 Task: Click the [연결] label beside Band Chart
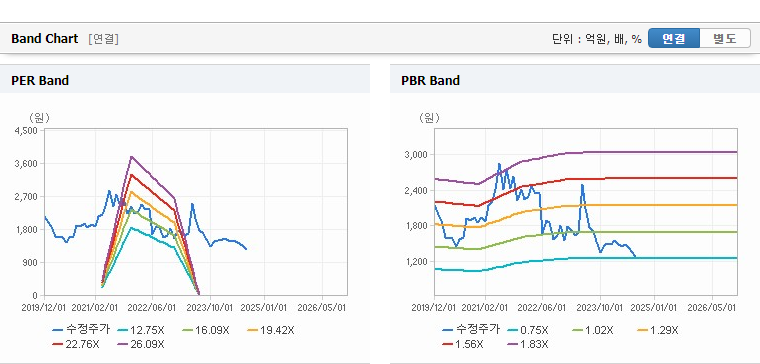[x=103, y=39]
